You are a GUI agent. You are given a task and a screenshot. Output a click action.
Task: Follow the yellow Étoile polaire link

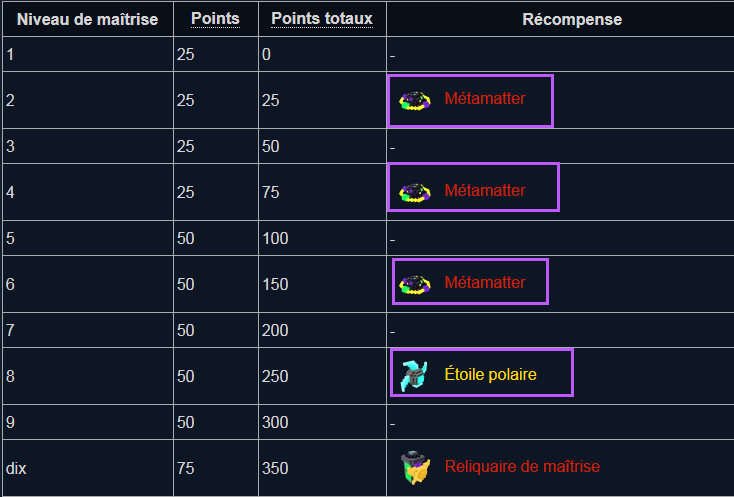pos(490,374)
